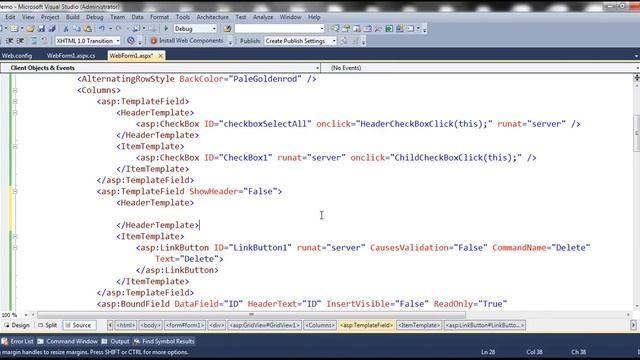The height and width of the screenshot is (360, 640).
Task: Switch to Design view
Action: coord(17,325)
